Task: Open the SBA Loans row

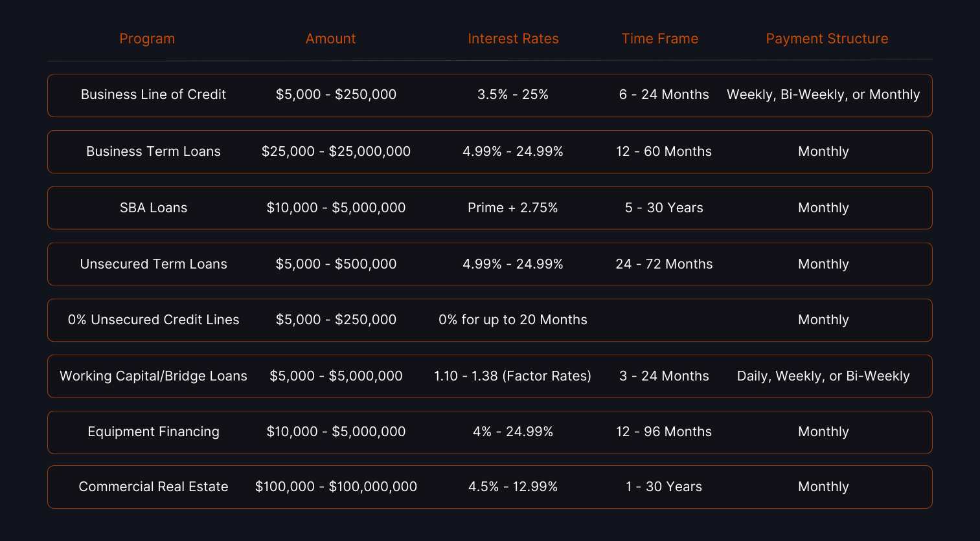Action: (154, 208)
